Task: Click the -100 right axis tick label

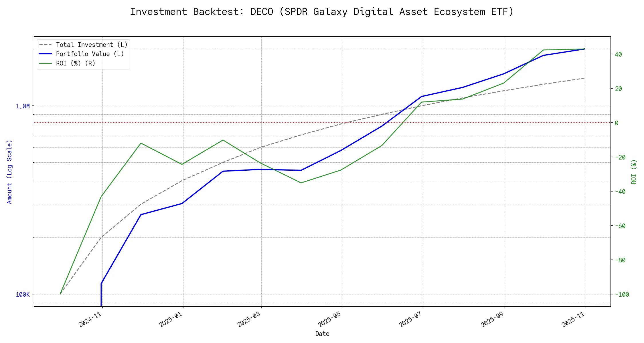Action: pos(622,294)
